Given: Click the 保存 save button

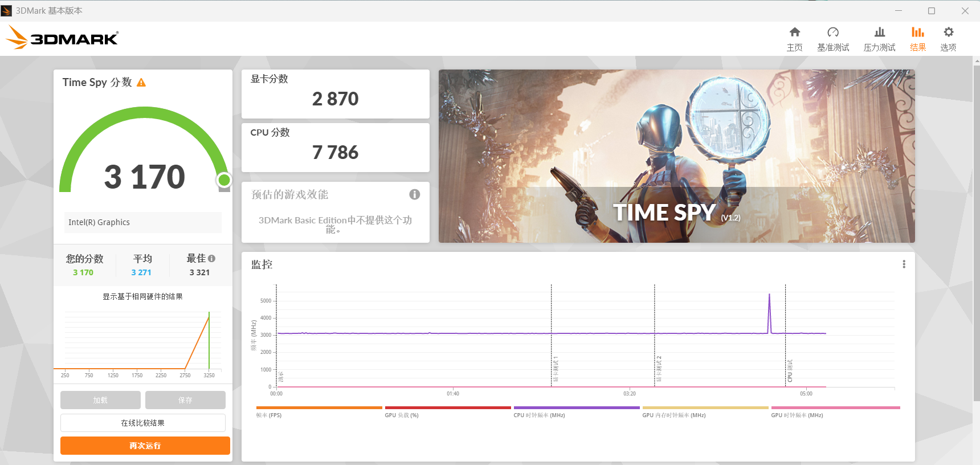Looking at the screenshot, I should click(x=185, y=400).
